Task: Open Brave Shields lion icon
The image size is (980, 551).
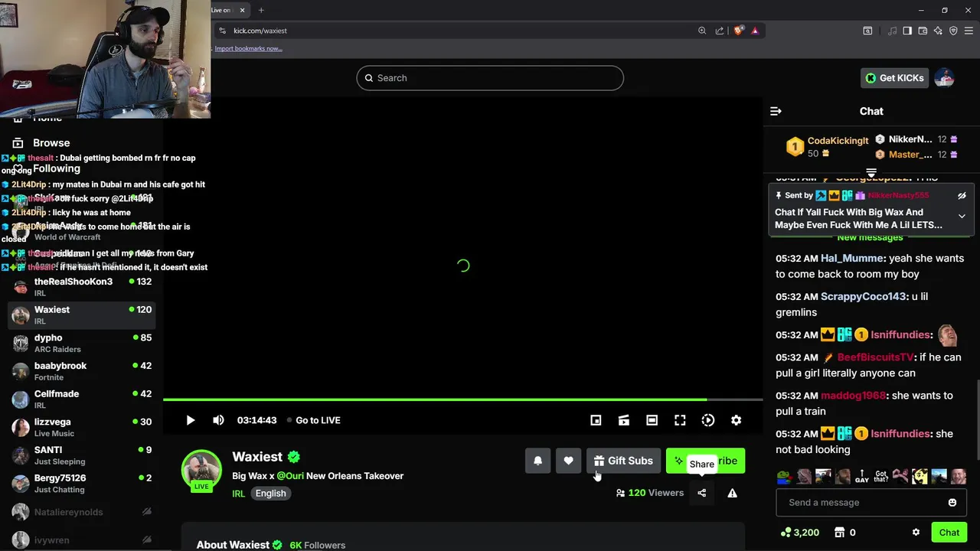Action: [x=738, y=31]
